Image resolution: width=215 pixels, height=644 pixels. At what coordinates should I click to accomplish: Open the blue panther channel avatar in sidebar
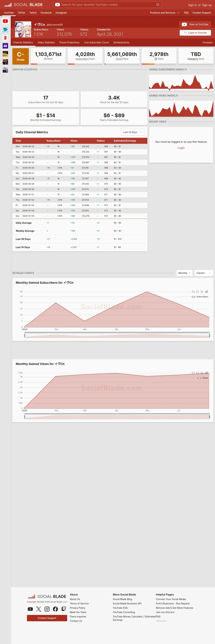click(5, 30)
